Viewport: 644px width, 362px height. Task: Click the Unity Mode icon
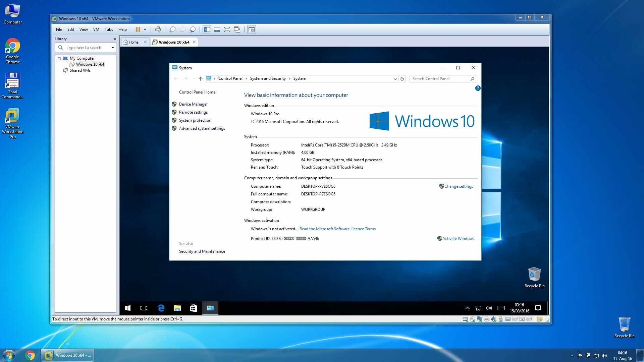(x=237, y=29)
